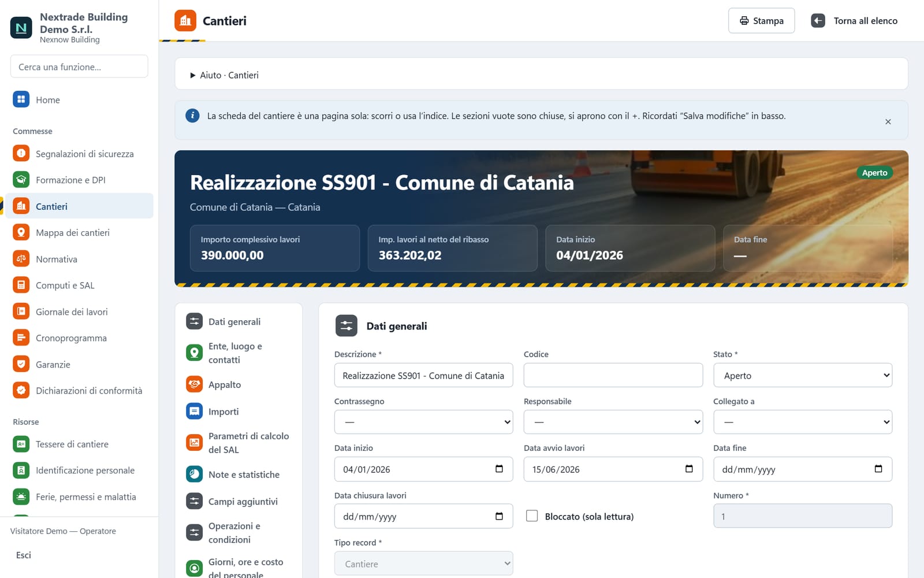Open the Home icon in the sidebar
The width and height of the screenshot is (924, 578).
[x=21, y=99]
